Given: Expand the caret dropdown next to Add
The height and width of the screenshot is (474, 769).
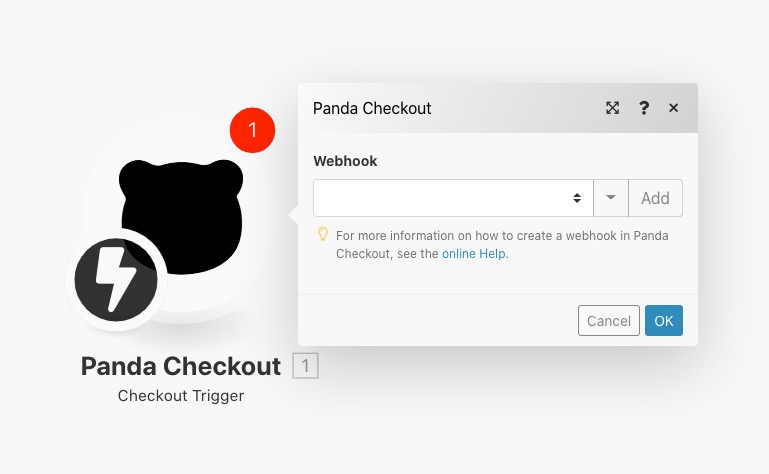Looking at the screenshot, I should pyautogui.click(x=611, y=198).
